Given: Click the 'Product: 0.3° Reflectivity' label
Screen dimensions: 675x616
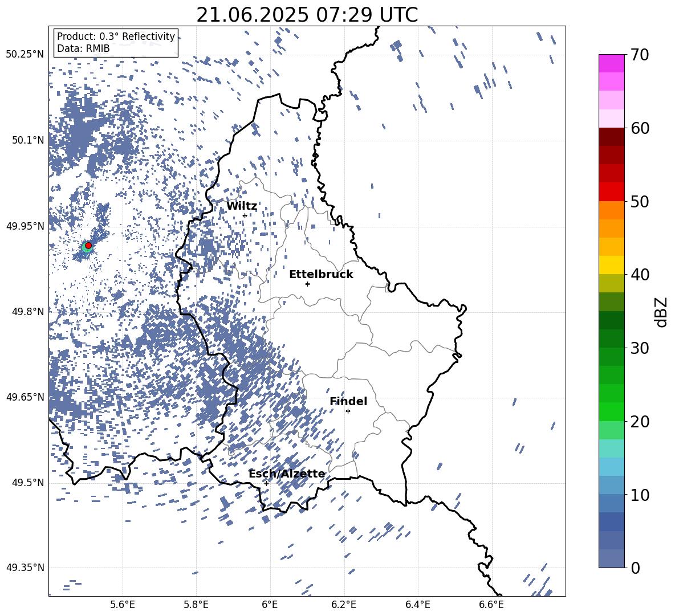Looking at the screenshot, I should click(x=116, y=36).
